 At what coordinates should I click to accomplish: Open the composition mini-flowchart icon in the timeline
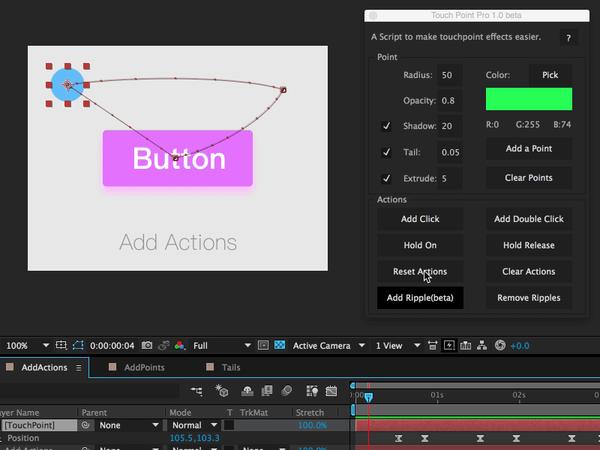pyautogui.click(x=197, y=391)
